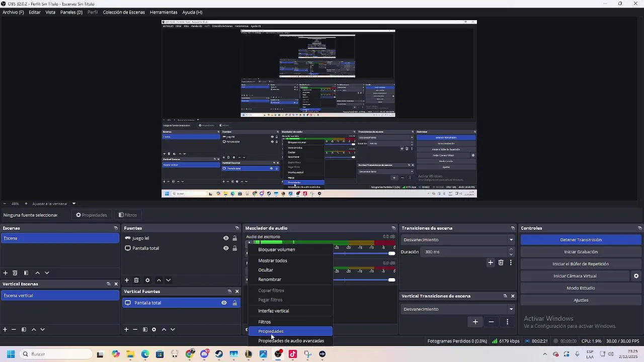The width and height of the screenshot is (644, 362).
Task: Add a source in Fuentes panel
Action: tap(127, 280)
